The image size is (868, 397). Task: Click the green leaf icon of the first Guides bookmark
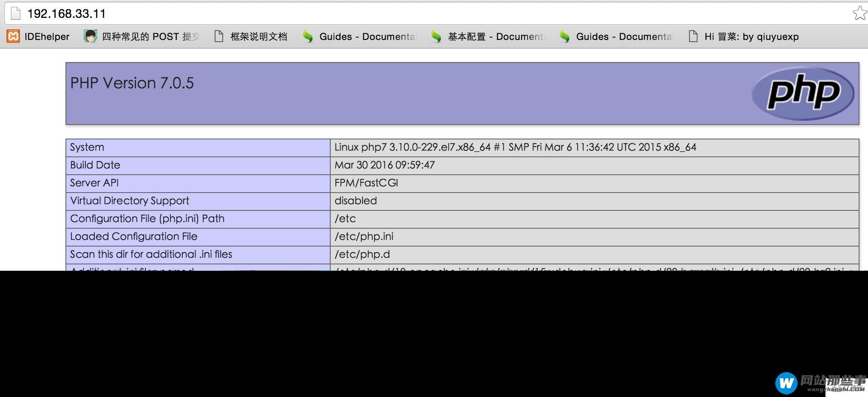tap(308, 37)
